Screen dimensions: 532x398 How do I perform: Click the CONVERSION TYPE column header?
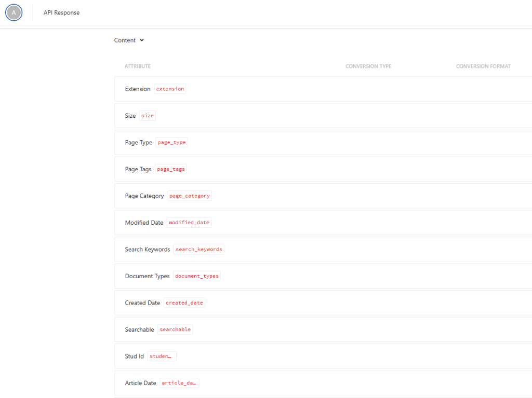tap(368, 66)
